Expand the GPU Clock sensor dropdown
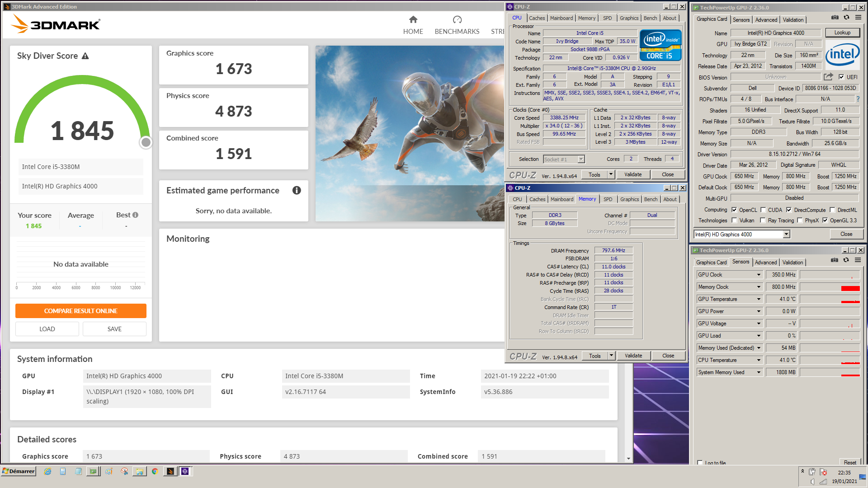Image resolution: width=868 pixels, height=488 pixels. click(x=759, y=275)
